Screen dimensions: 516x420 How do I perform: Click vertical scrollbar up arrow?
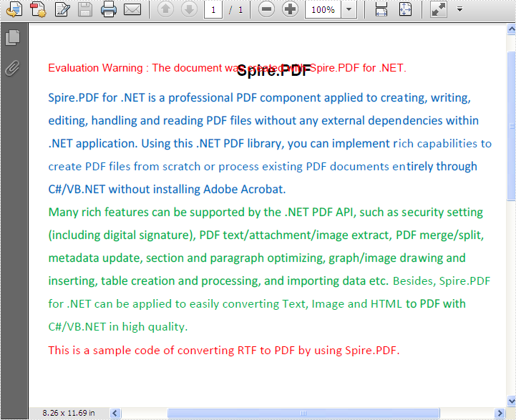pyautogui.click(x=512, y=29)
